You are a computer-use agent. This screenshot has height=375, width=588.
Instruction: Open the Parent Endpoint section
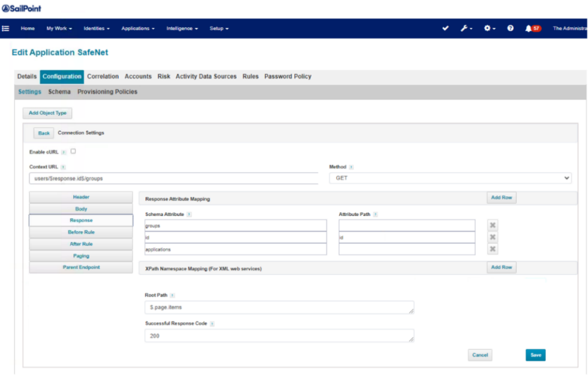click(x=81, y=267)
